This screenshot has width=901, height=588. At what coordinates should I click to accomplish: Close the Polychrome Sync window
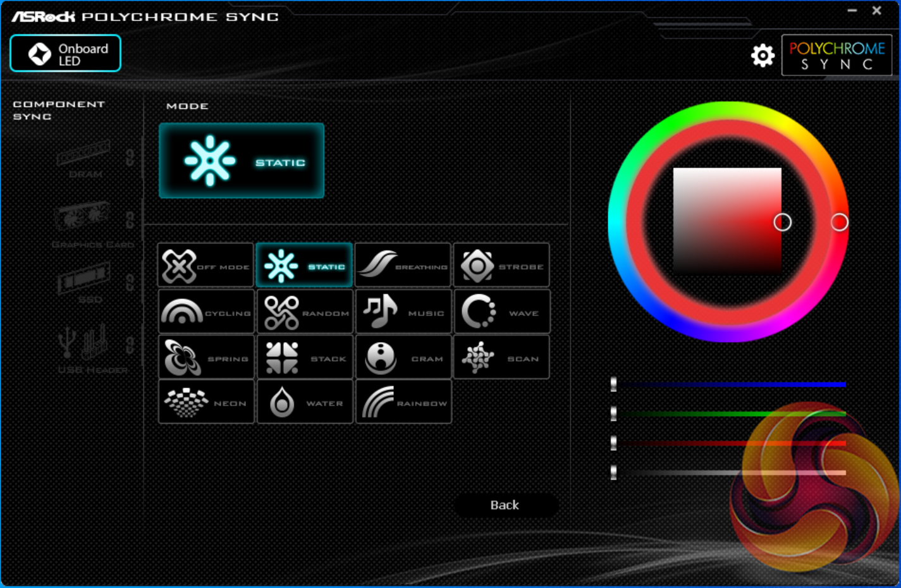click(x=876, y=11)
